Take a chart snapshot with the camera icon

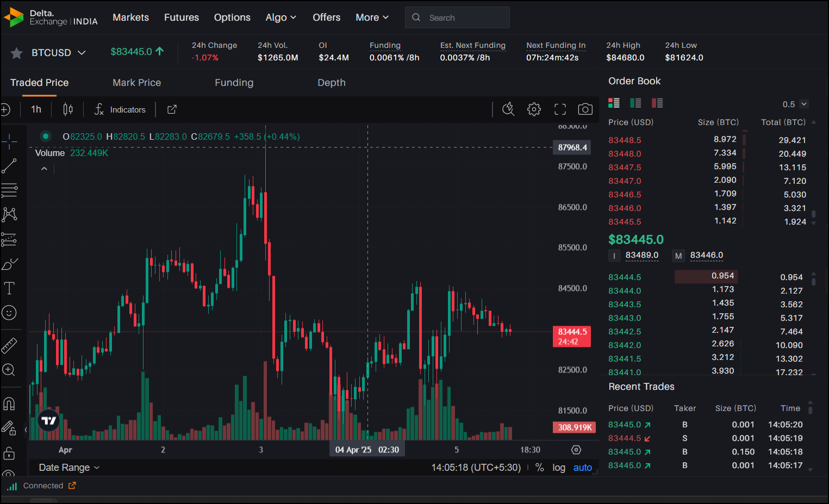(x=585, y=109)
